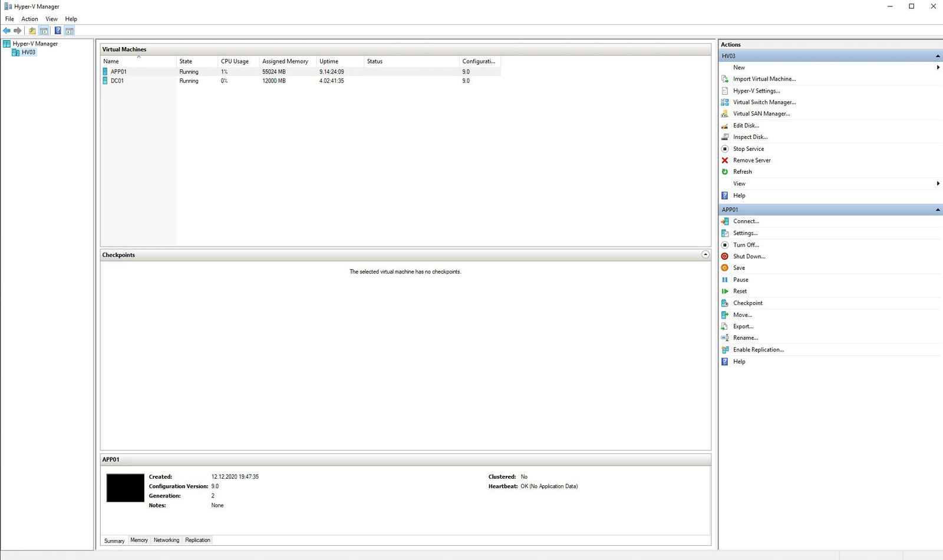
Task: Open Help in the HV03 actions section
Action: click(739, 195)
